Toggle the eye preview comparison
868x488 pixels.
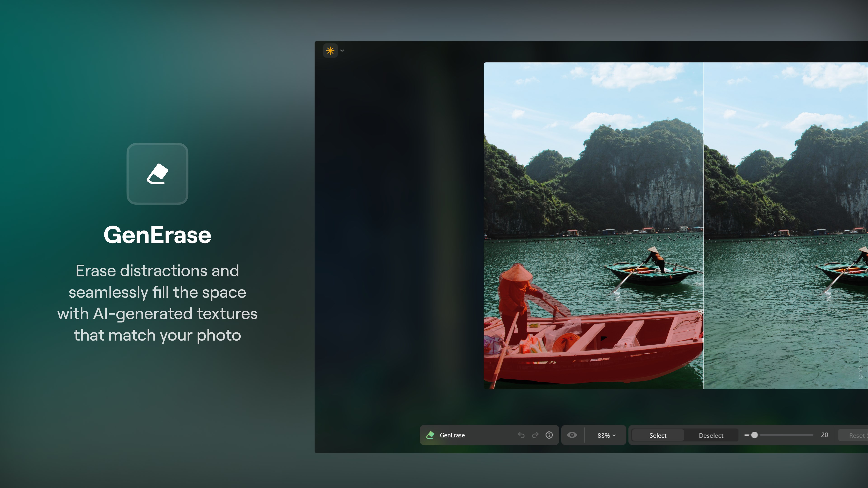(572, 435)
